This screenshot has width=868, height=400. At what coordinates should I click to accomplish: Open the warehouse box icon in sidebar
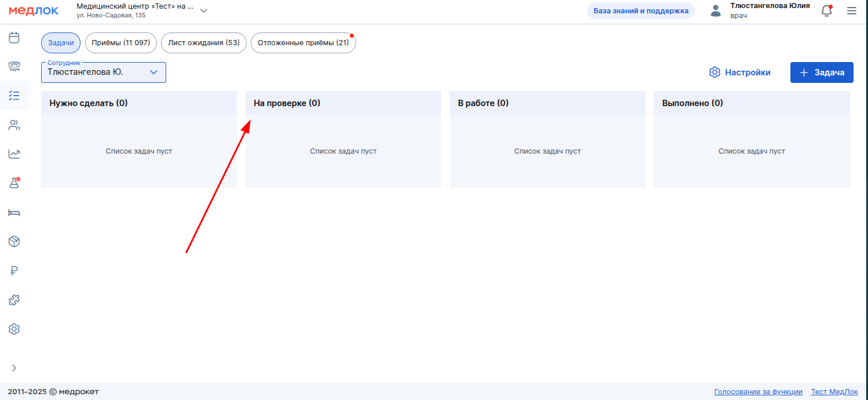14,242
